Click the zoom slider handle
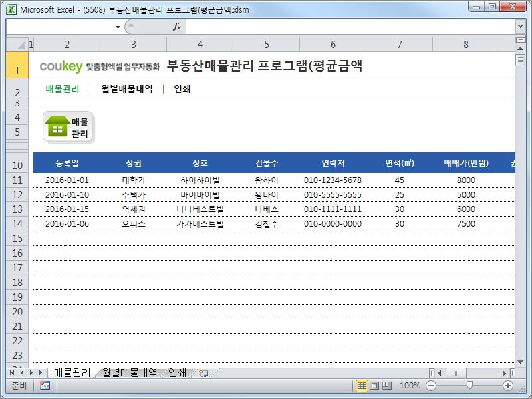532x399 pixels. 469,386
